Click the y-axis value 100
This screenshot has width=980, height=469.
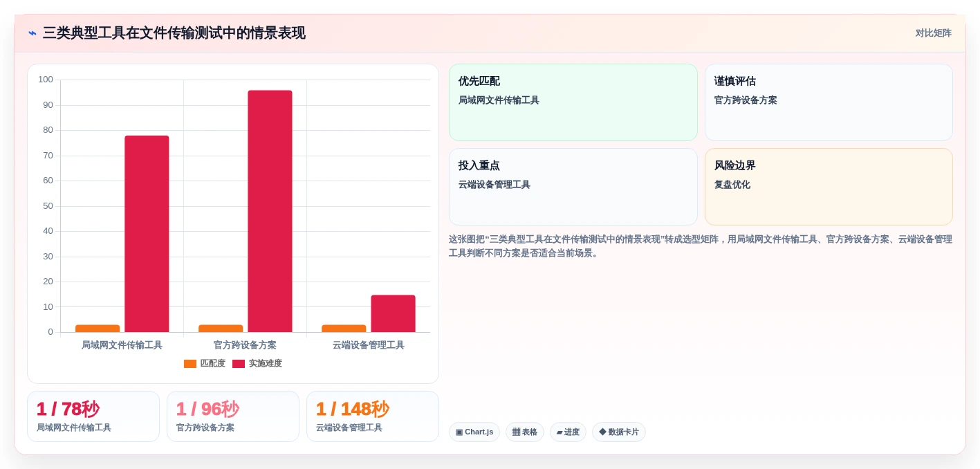pos(46,80)
